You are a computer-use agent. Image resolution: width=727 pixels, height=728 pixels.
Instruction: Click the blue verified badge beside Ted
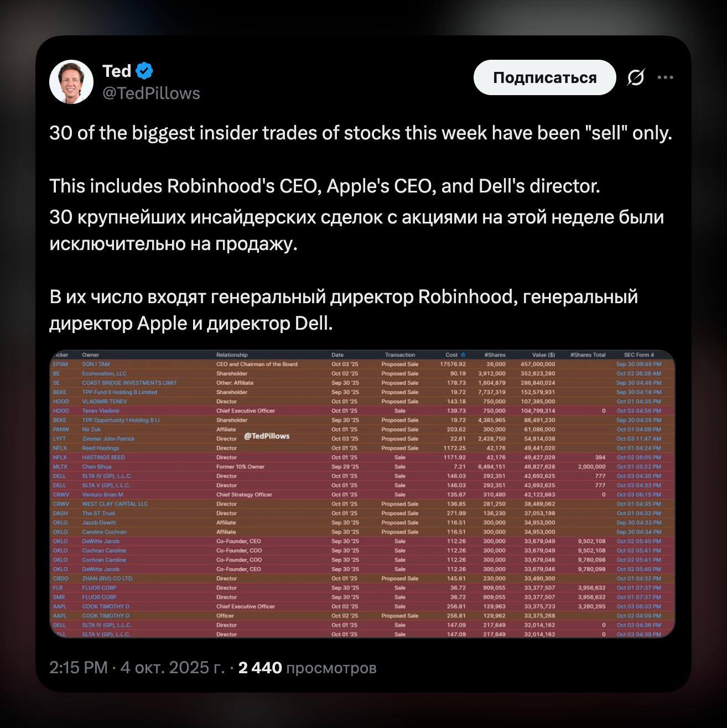coord(144,71)
